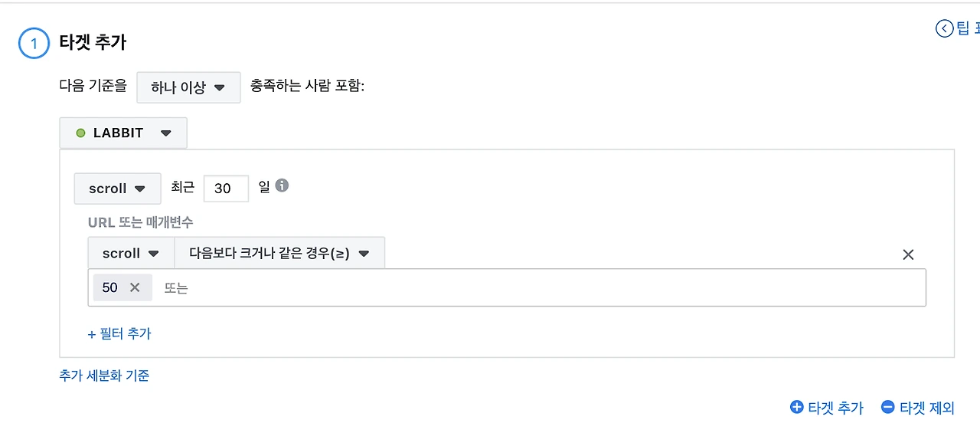The height and width of the screenshot is (433, 980).
Task: Expand the LABBIT pixel dropdown arrow
Action: pos(166,133)
